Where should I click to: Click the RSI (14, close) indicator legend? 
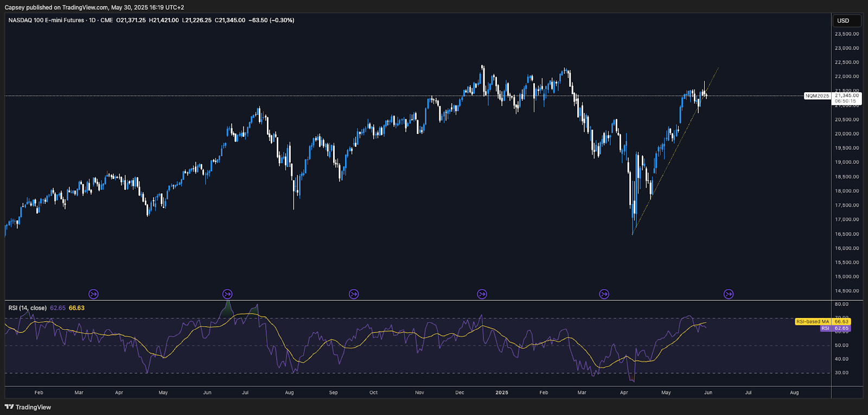coord(27,308)
